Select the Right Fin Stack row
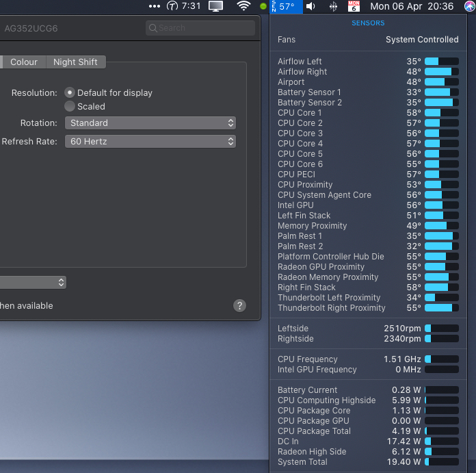The height and width of the screenshot is (473, 476). (x=368, y=287)
